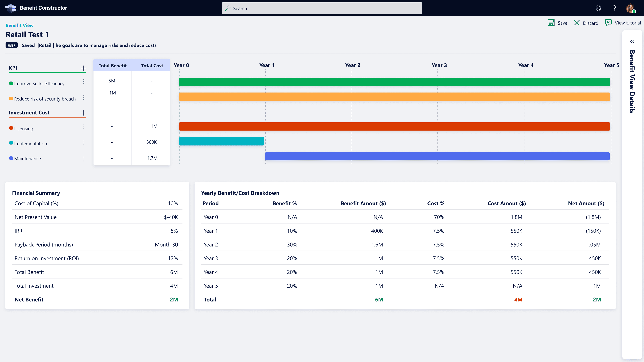Click the Save disk icon
The image size is (644, 362).
[551, 23]
